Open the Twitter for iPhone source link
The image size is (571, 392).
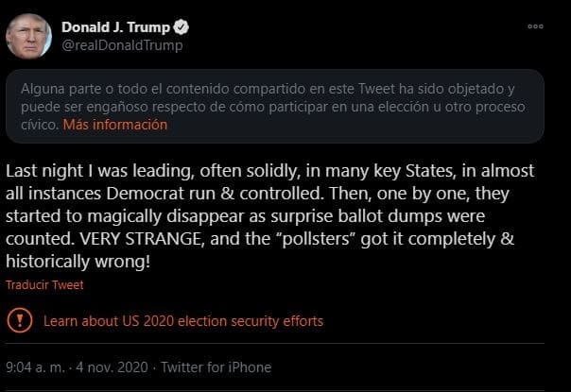[216, 367]
